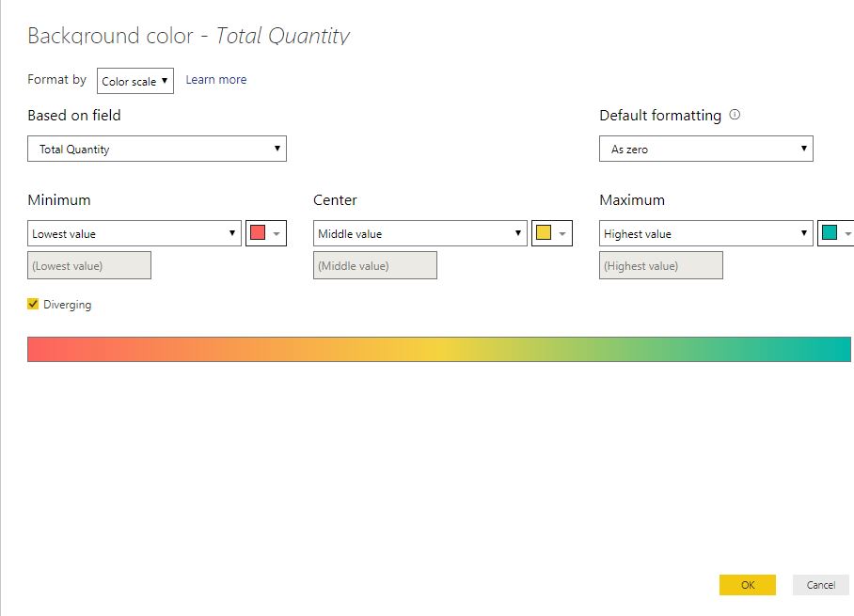854x616 pixels.
Task: Click the Based on field label
Action: pyautogui.click(x=74, y=116)
